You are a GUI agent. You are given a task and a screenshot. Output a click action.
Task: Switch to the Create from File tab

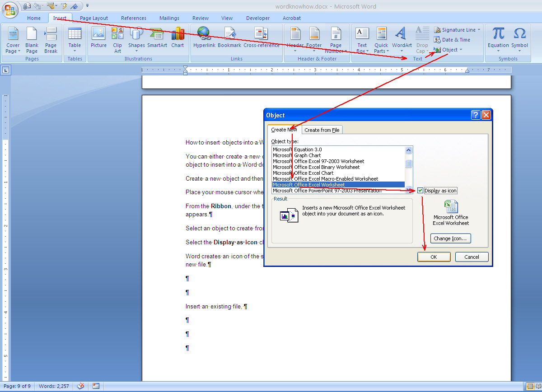pyautogui.click(x=322, y=130)
